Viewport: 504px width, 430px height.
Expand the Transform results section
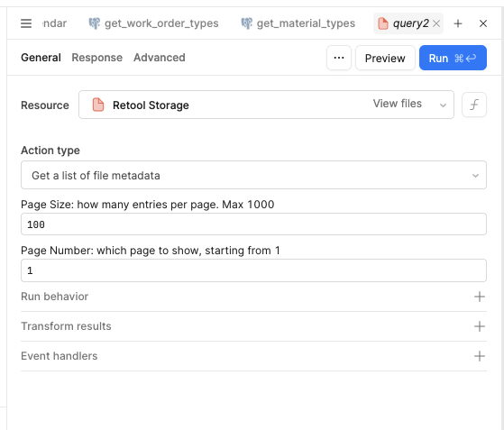point(253,326)
